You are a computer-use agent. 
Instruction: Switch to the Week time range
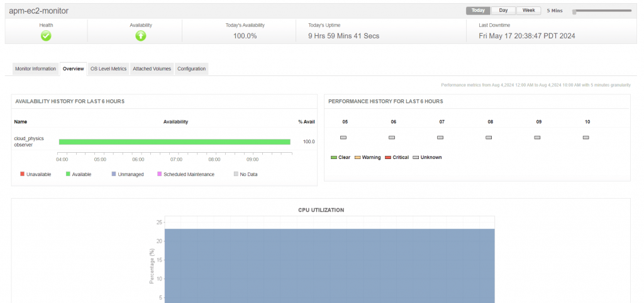click(x=528, y=11)
